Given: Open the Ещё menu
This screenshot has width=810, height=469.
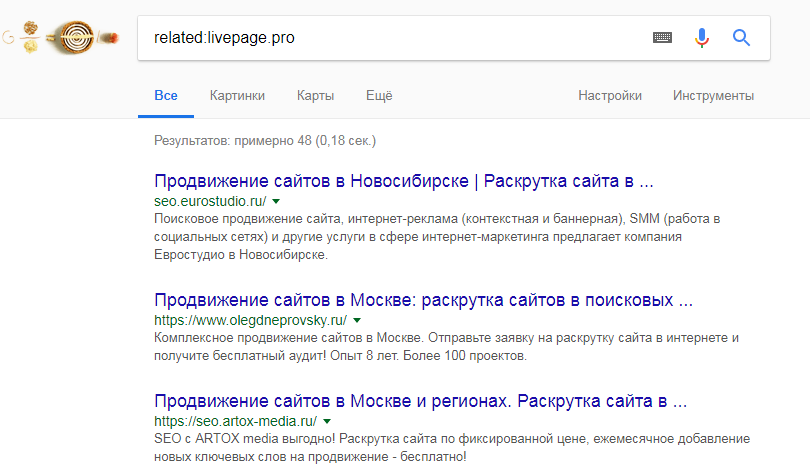Looking at the screenshot, I should [379, 96].
